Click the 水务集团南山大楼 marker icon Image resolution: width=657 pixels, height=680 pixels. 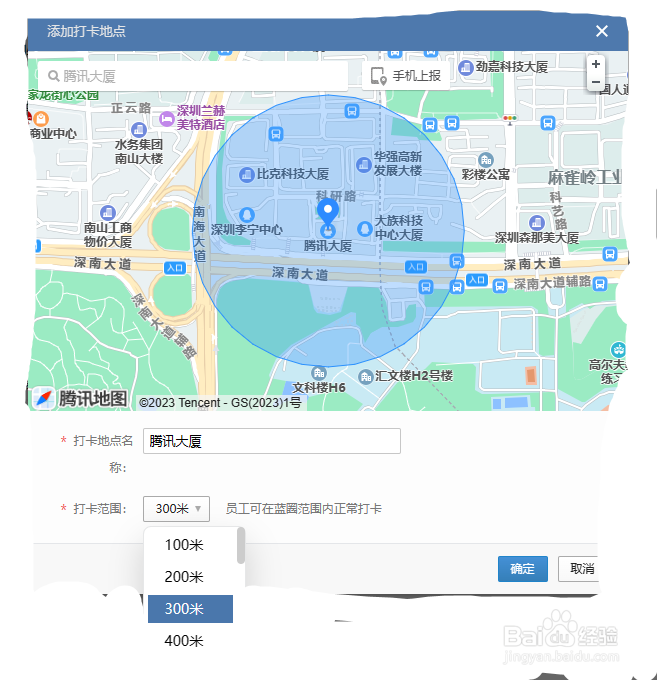point(139,130)
